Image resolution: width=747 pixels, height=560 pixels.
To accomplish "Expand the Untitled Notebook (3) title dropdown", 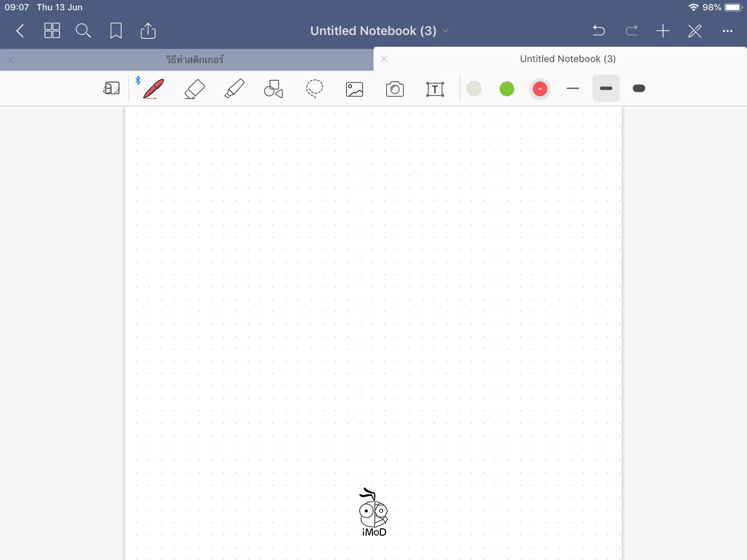I will (445, 31).
